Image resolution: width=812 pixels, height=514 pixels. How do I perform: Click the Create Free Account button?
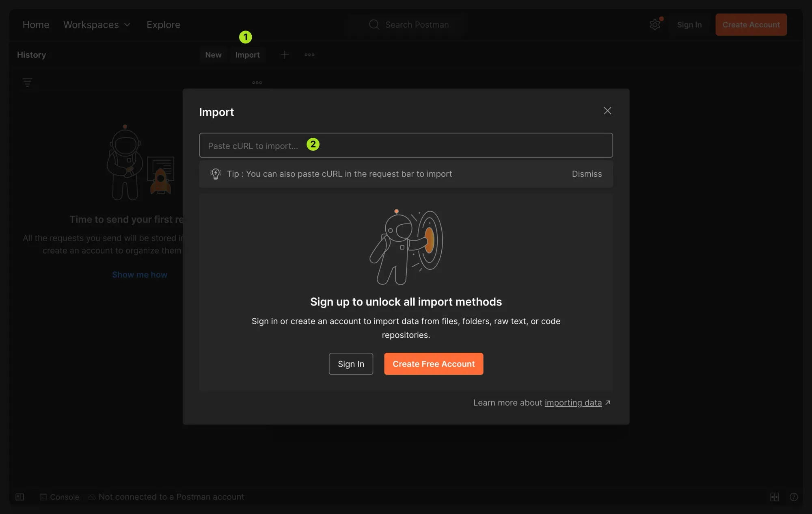point(433,364)
